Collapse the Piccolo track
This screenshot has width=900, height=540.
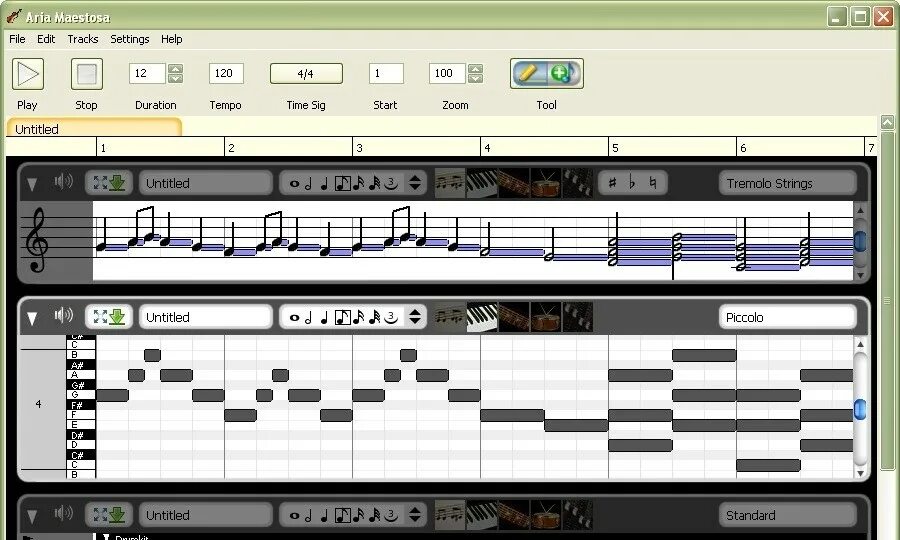coord(32,318)
